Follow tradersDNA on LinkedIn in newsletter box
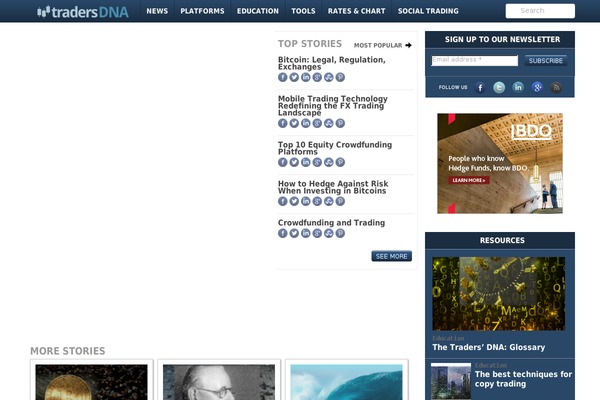The image size is (600, 400). (518, 88)
